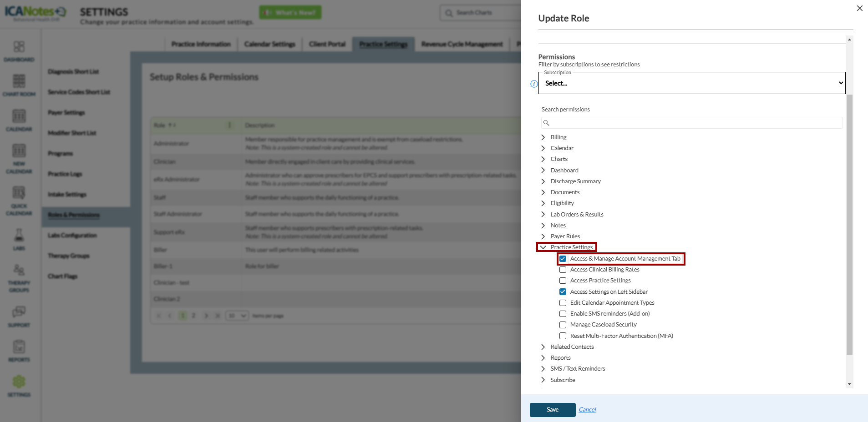
Task: Open Labs Configuration in the settings menu
Action: point(72,236)
